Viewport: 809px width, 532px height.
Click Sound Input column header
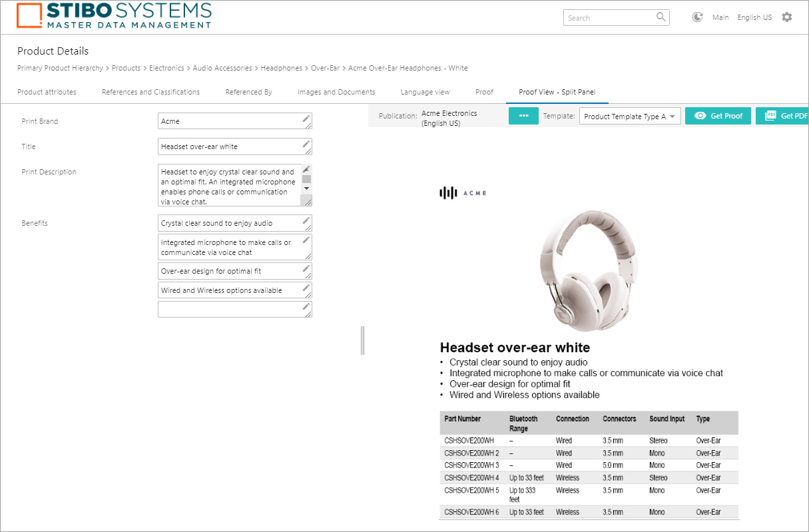[x=667, y=419]
